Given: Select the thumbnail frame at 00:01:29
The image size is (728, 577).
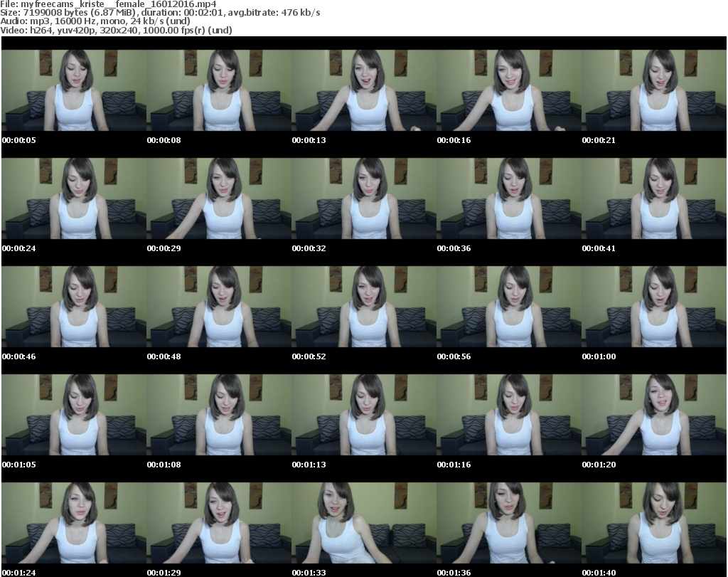Looking at the screenshot, I should 219,523.
